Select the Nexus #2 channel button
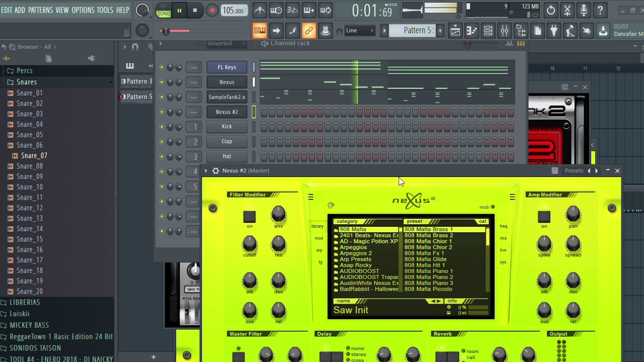644x362 pixels. click(227, 112)
